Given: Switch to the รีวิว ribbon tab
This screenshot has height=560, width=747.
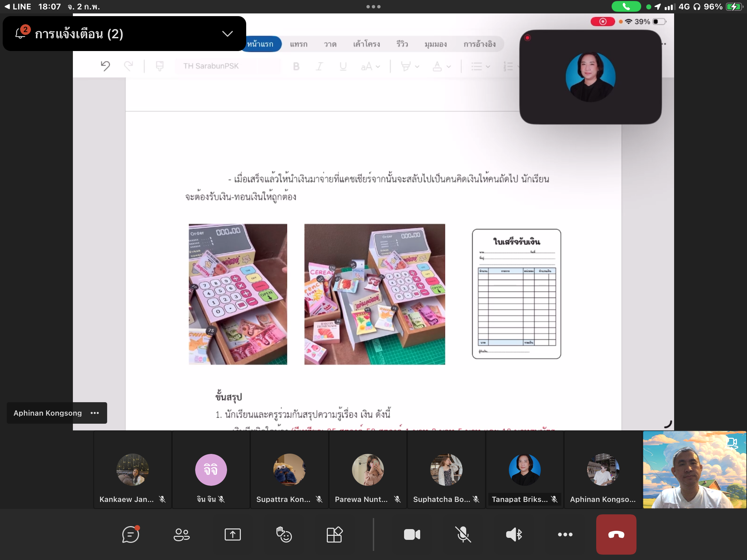Looking at the screenshot, I should [x=402, y=44].
